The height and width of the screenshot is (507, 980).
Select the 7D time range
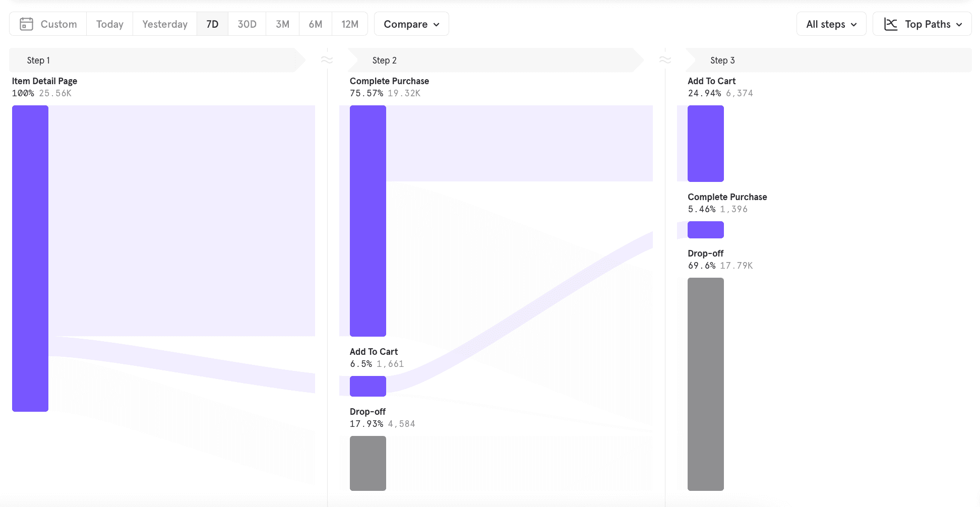212,24
